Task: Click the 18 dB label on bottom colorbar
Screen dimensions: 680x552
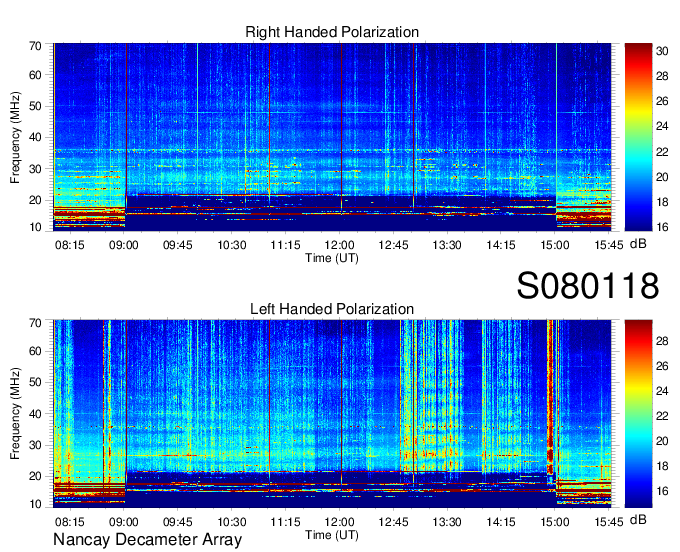Action: click(662, 466)
